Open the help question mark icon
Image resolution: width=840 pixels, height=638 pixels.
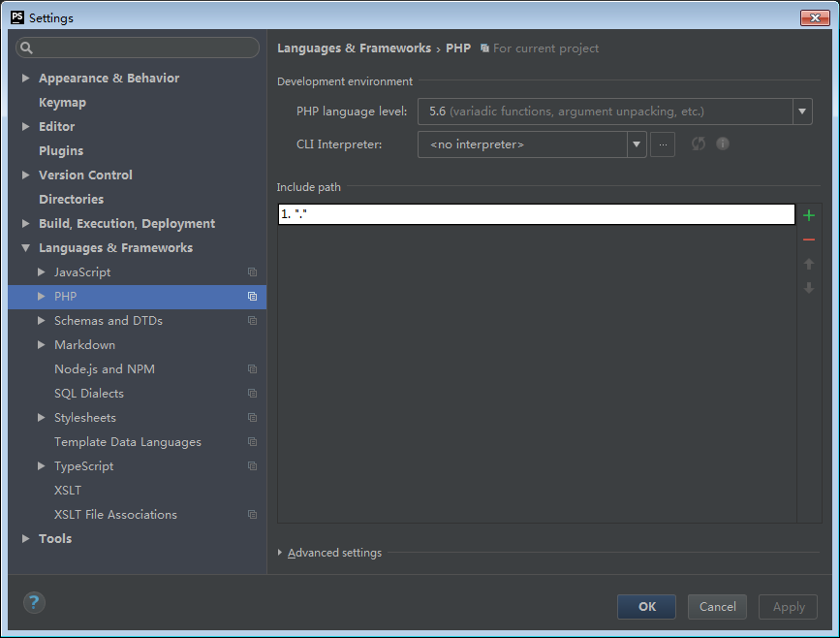34,602
